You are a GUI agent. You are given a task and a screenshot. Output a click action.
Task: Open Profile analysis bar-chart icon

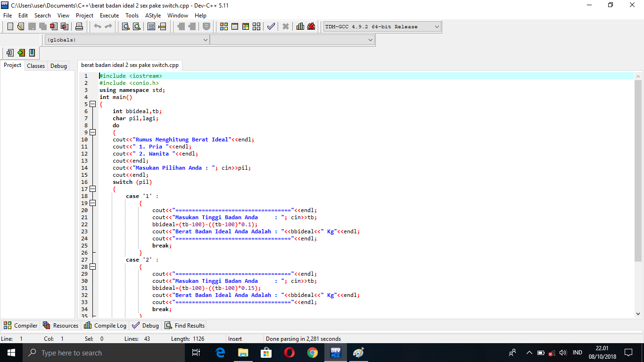pyautogui.click(x=300, y=26)
